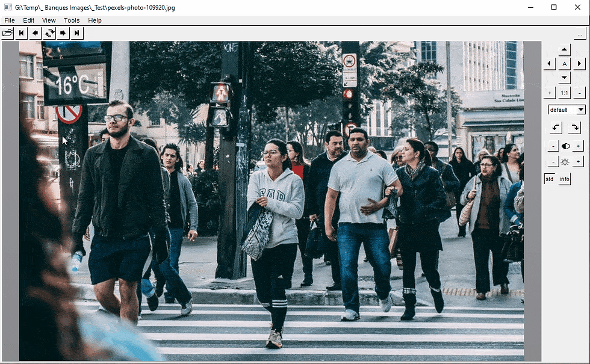Toggle the std button
The width and height of the screenshot is (590, 364).
coord(549,179)
